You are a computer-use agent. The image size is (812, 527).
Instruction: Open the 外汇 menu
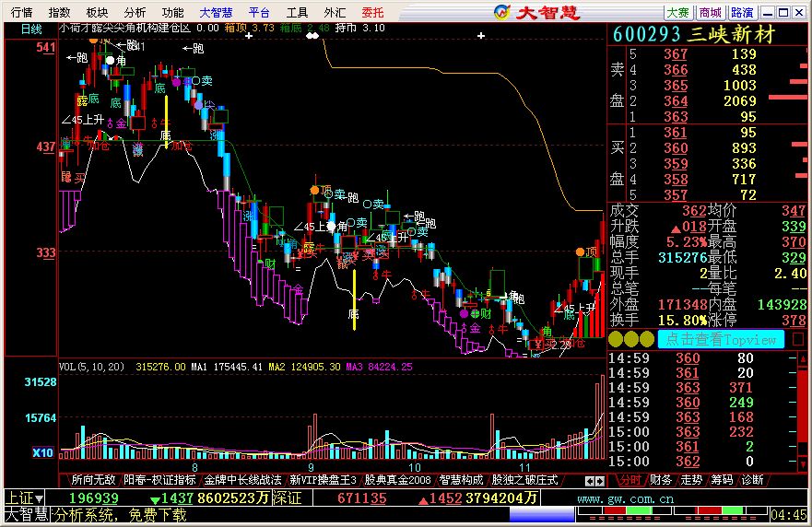(335, 12)
